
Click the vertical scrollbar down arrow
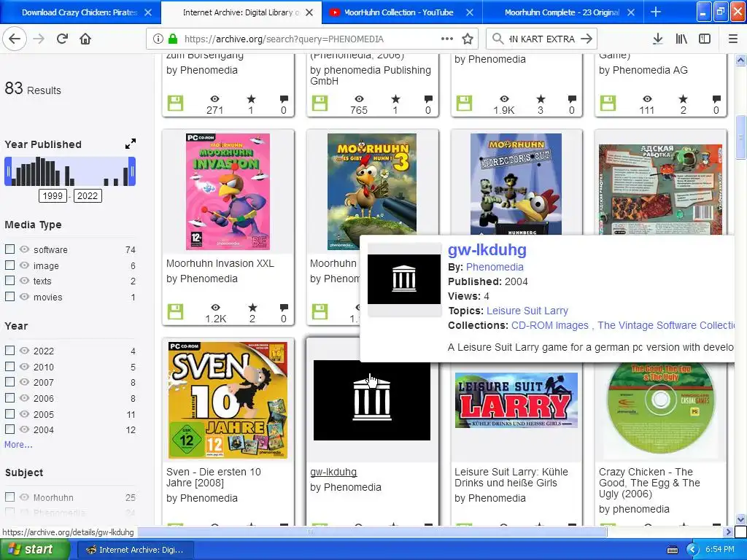tap(741, 519)
